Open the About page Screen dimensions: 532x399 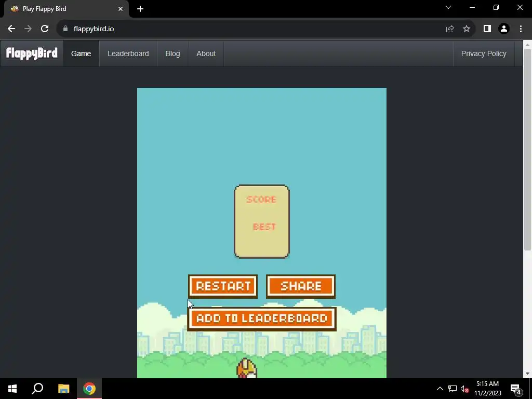206,54
